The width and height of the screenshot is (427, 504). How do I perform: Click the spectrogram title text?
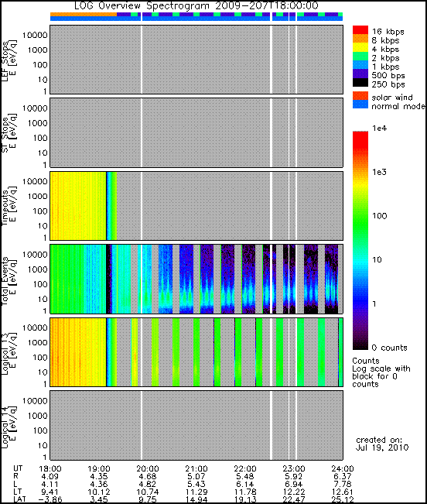(196, 5)
